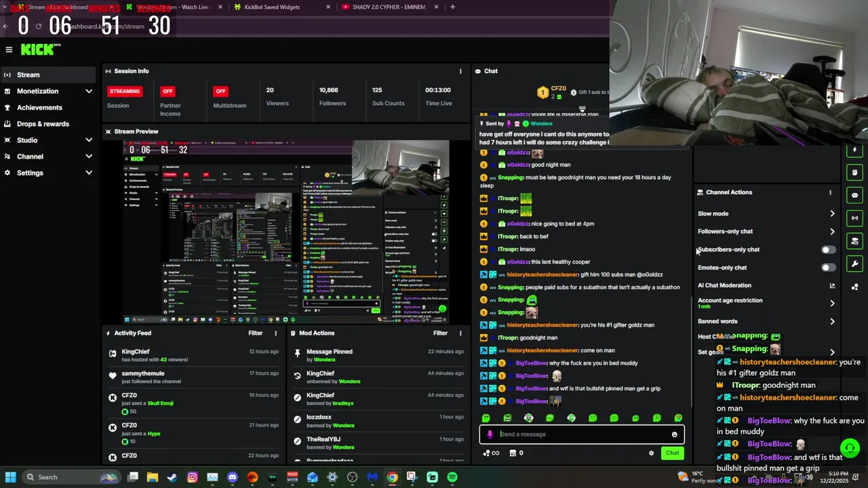Click the STREAMING session status badge
Image resolution: width=868 pixels, height=488 pixels.
(x=125, y=91)
